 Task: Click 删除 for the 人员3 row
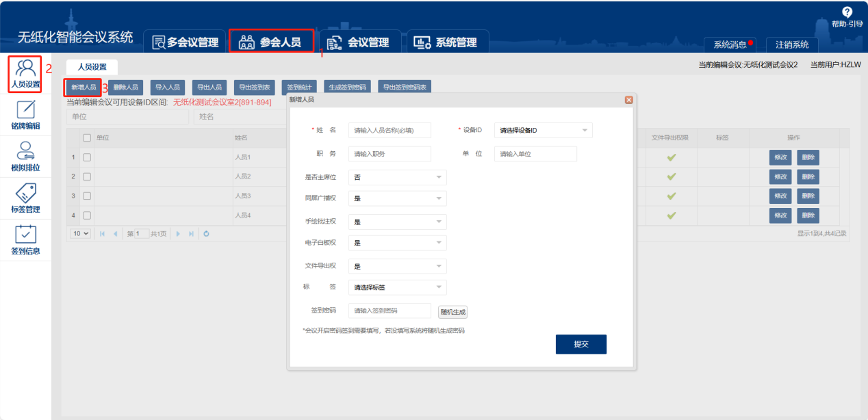(x=808, y=196)
